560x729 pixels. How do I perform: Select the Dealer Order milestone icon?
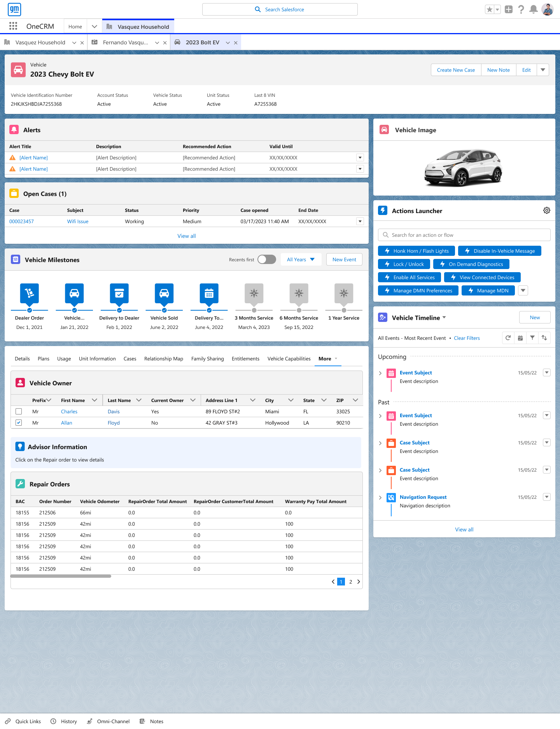pos(30,294)
